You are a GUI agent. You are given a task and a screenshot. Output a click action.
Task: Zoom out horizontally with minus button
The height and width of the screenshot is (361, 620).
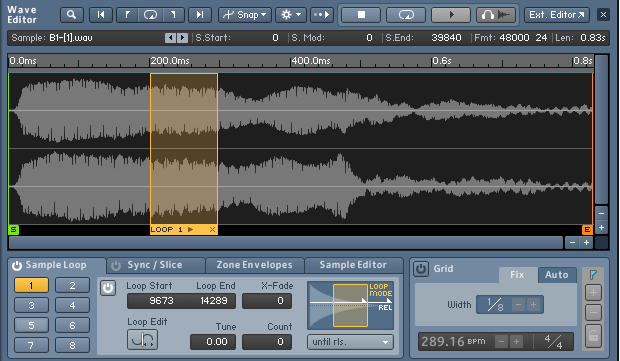pyautogui.click(x=572, y=243)
